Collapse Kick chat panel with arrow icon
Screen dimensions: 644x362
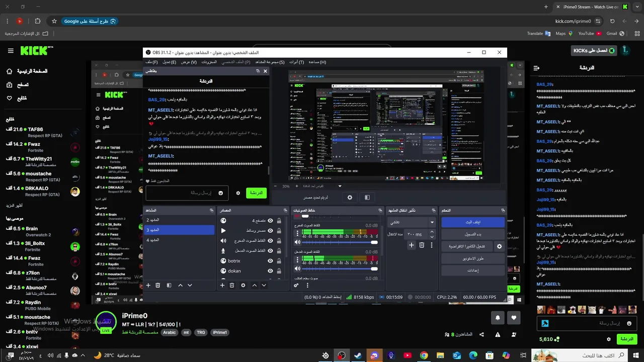coord(536,67)
